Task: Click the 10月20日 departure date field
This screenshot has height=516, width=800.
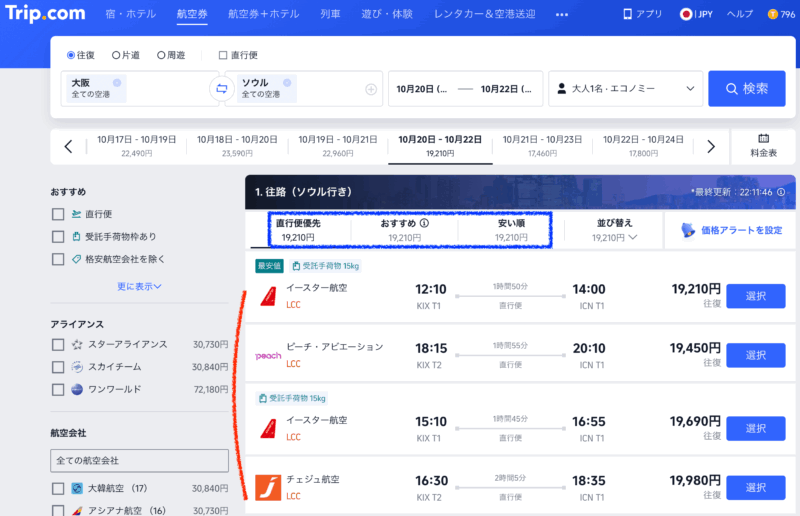Action: [x=421, y=89]
